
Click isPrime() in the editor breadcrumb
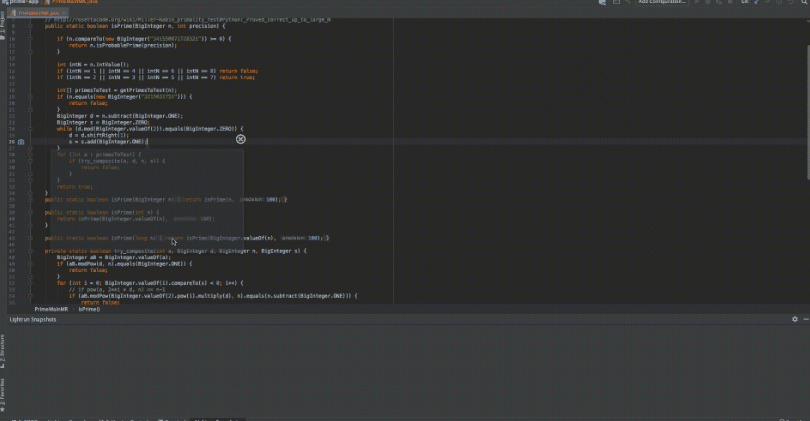pos(89,309)
